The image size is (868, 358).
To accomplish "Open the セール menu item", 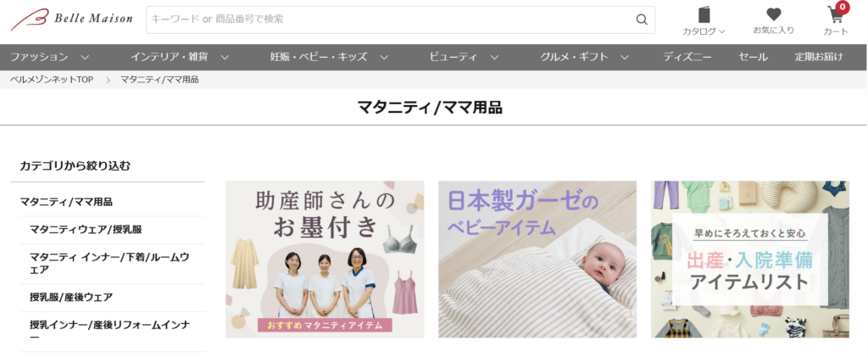I will [753, 57].
